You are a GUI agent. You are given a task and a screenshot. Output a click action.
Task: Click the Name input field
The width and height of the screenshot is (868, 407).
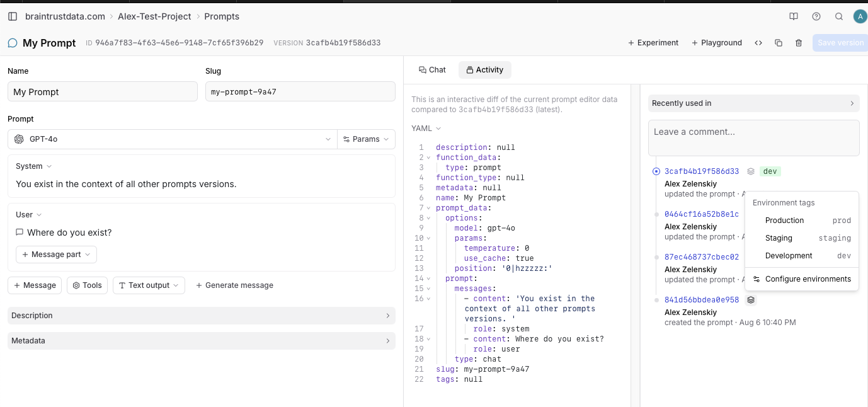coord(103,91)
